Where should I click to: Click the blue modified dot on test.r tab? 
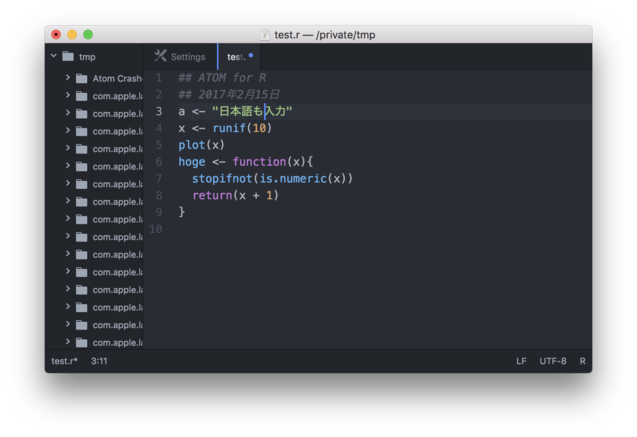(x=251, y=56)
